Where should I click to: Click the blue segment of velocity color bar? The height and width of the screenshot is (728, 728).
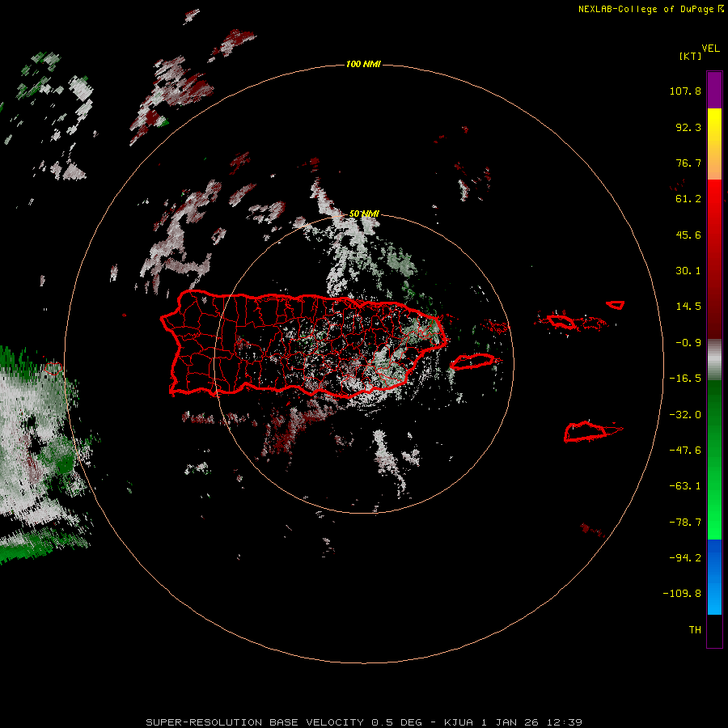[714, 577]
